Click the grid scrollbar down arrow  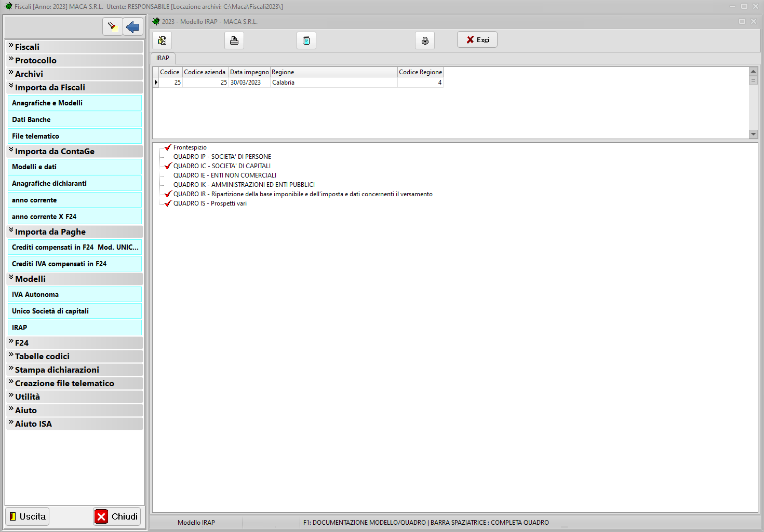click(x=753, y=134)
